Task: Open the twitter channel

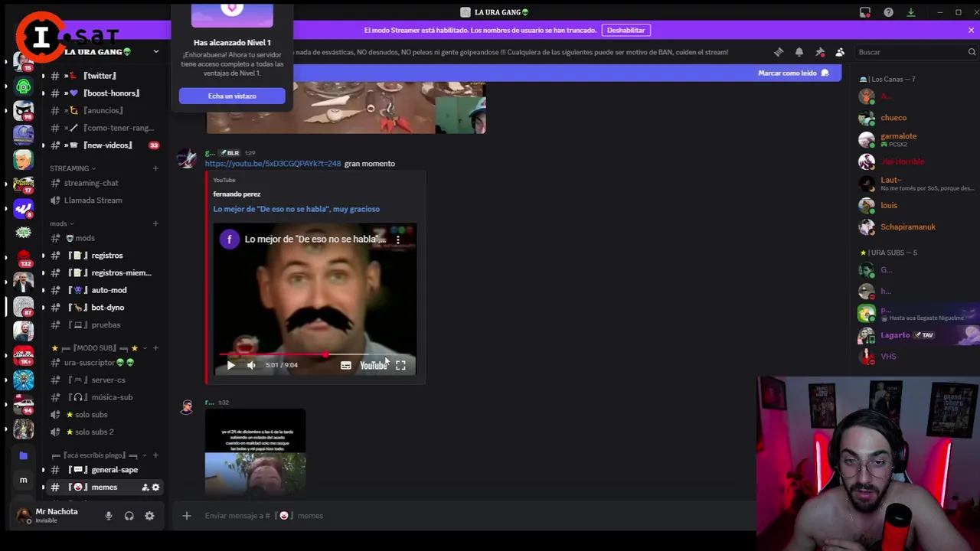Action: 100,76
